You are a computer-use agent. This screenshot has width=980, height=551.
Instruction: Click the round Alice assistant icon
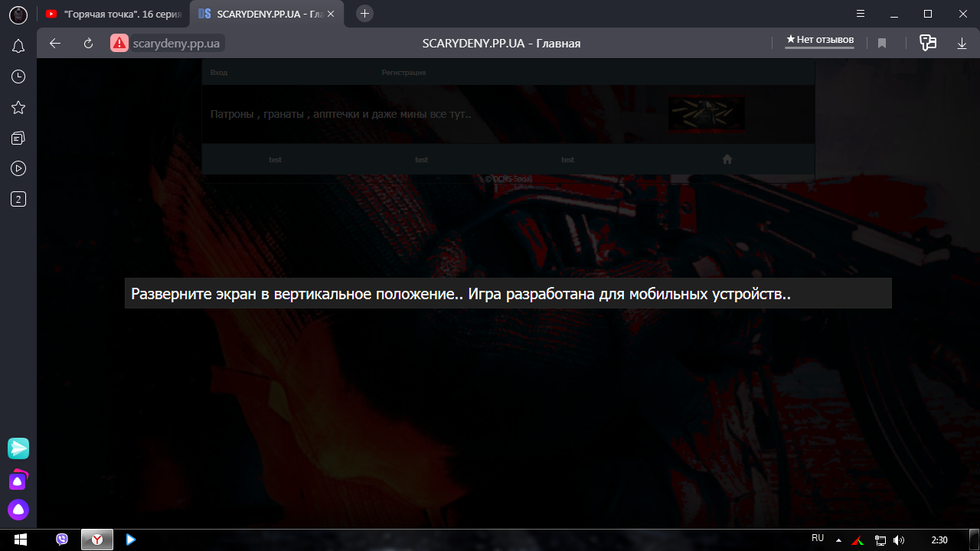tap(18, 509)
